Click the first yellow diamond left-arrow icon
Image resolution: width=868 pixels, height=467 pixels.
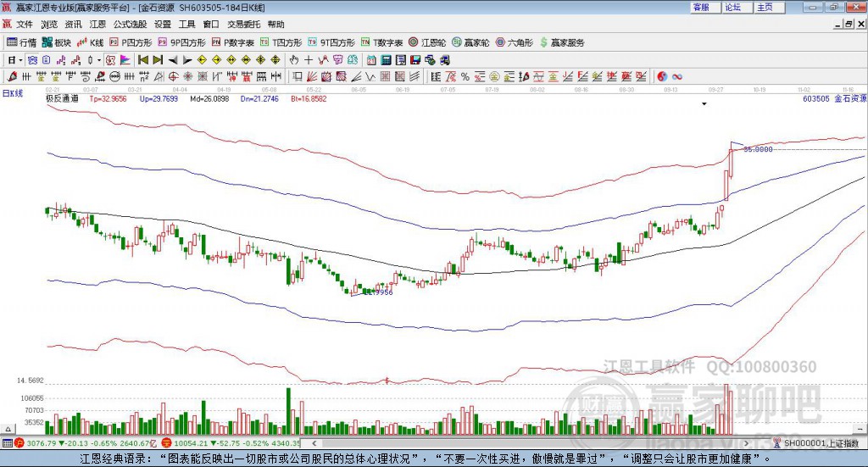(x=202, y=60)
